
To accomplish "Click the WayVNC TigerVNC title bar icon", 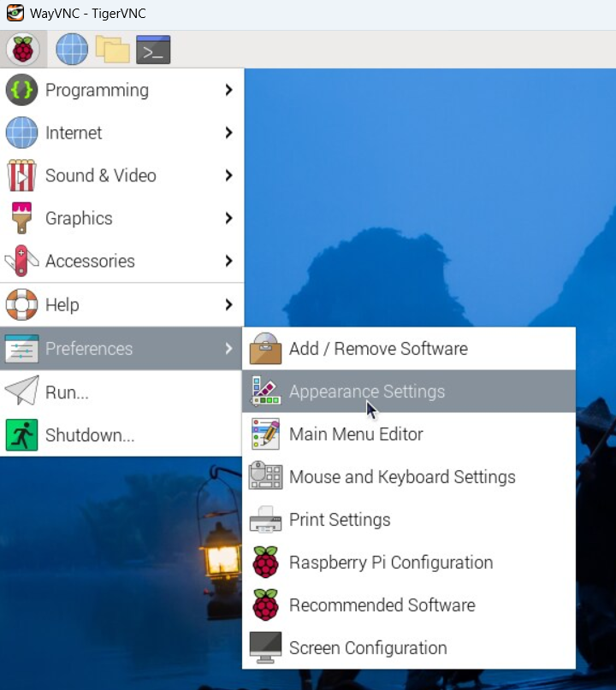I will [x=15, y=13].
